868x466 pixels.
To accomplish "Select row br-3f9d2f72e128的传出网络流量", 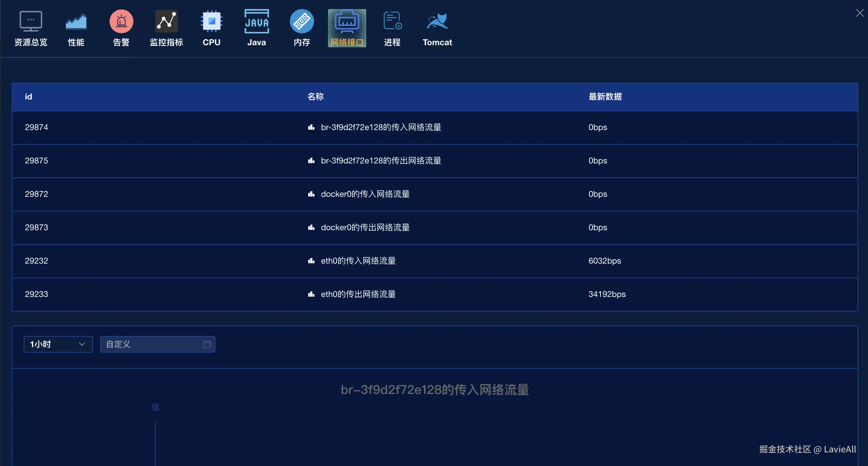I will pos(381,161).
